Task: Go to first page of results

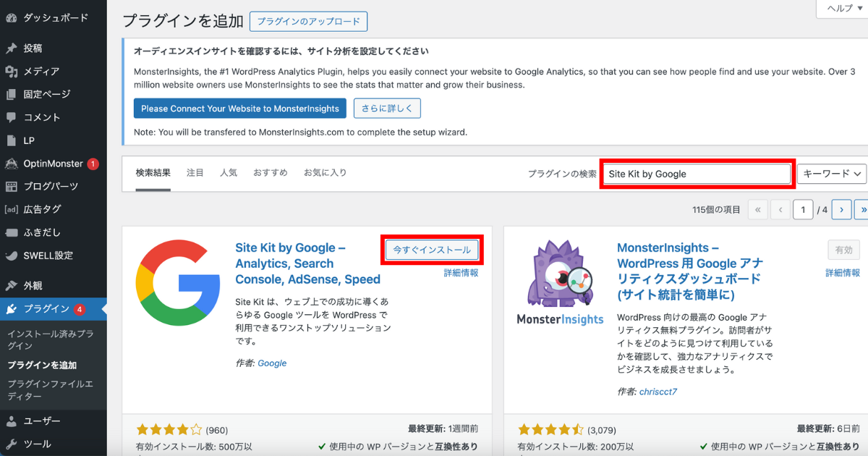Action: 757,210
